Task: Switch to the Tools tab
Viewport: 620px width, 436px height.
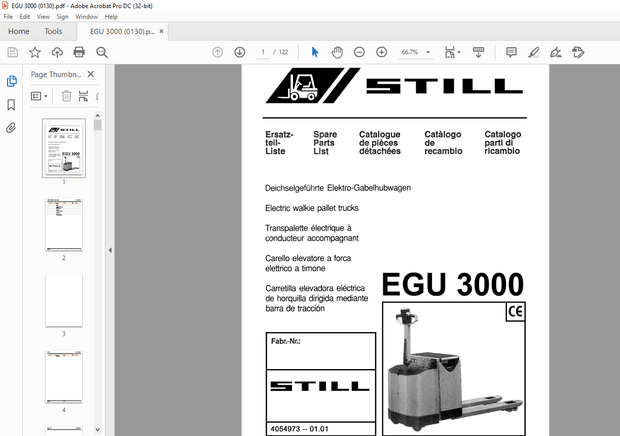Action: tap(53, 31)
